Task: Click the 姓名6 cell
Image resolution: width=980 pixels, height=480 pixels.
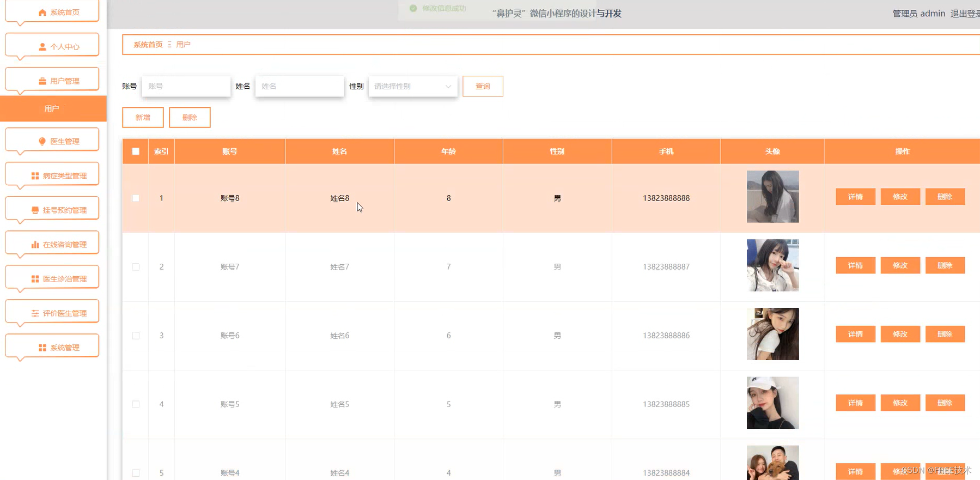Action: [340, 336]
